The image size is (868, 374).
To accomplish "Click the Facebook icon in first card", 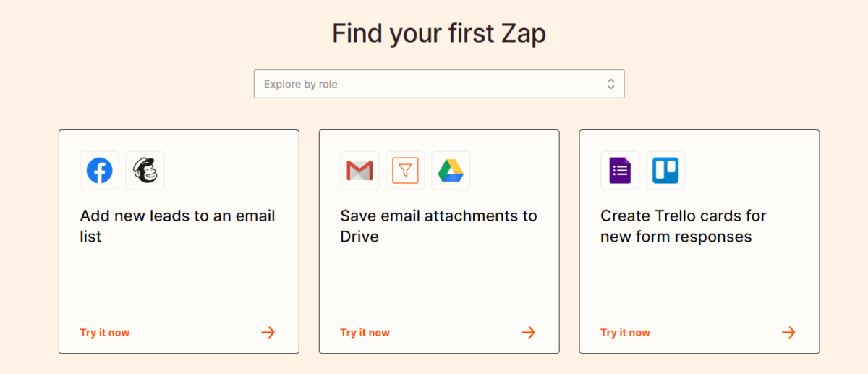I will (99, 171).
